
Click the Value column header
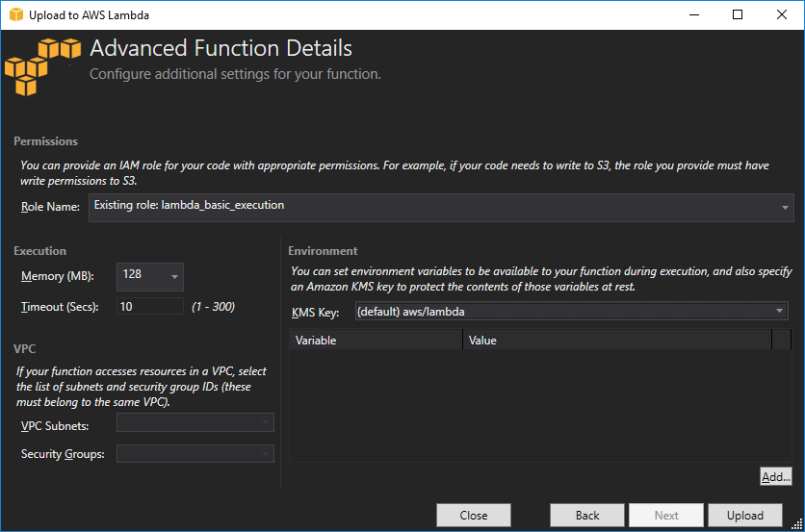click(616, 341)
